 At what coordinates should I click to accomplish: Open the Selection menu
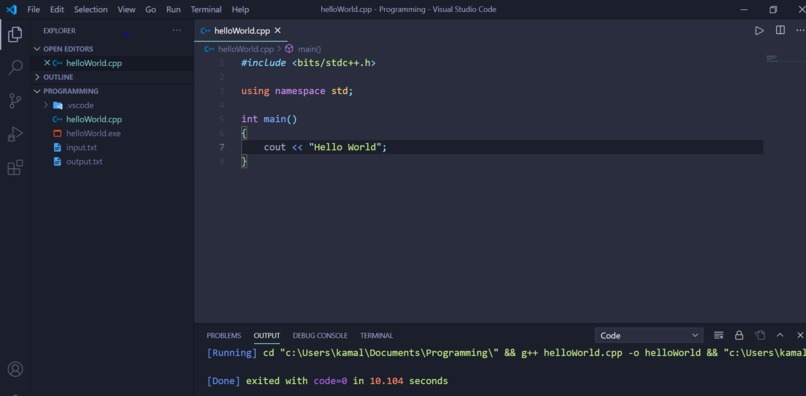[91, 9]
